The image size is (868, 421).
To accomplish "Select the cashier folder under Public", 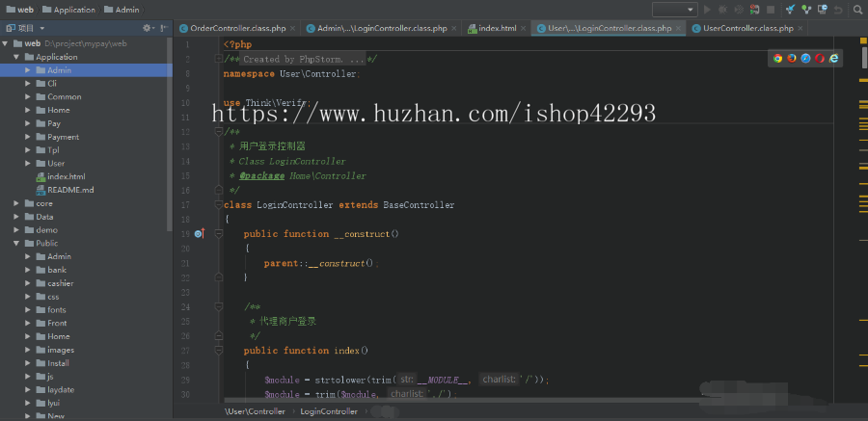I will click(x=55, y=283).
